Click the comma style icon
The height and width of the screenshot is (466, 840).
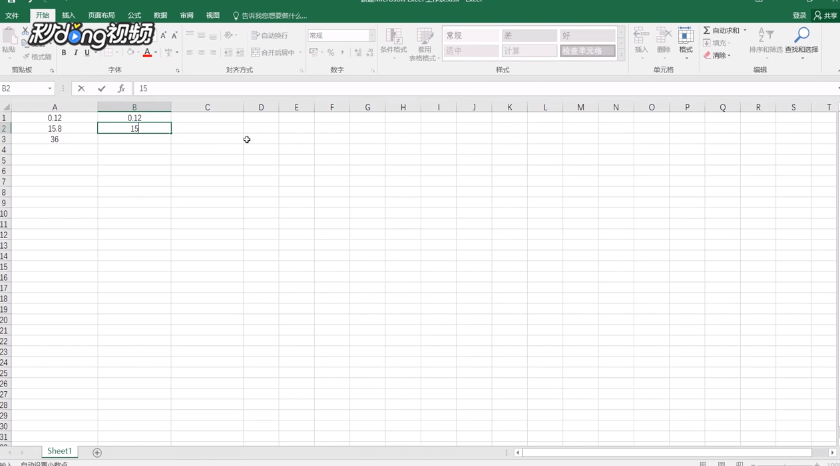pyautogui.click(x=342, y=52)
